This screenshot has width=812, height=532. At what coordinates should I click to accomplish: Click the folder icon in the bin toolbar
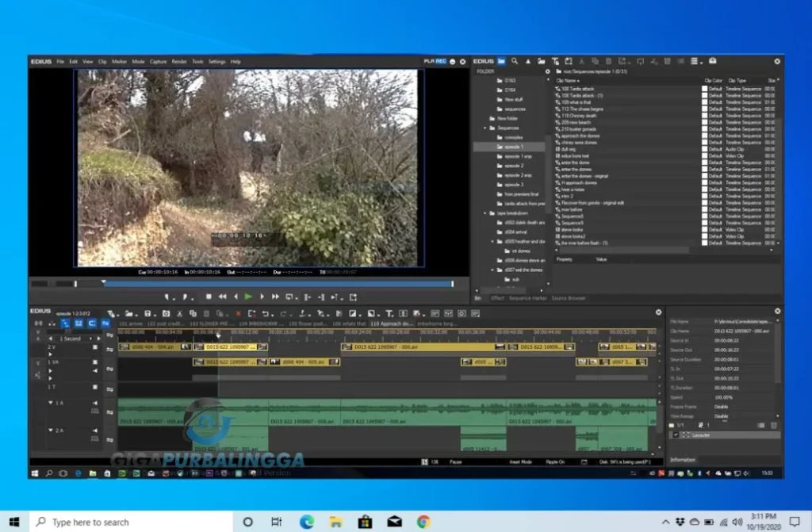501,61
